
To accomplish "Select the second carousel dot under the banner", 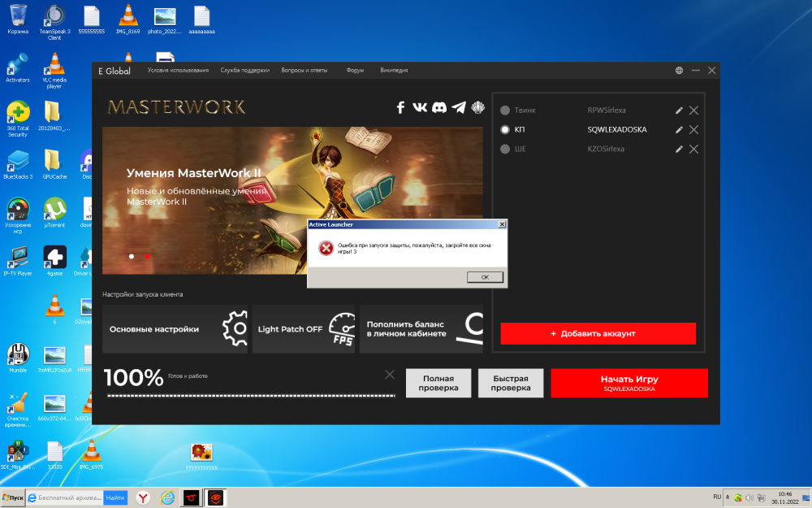I will click(x=147, y=256).
